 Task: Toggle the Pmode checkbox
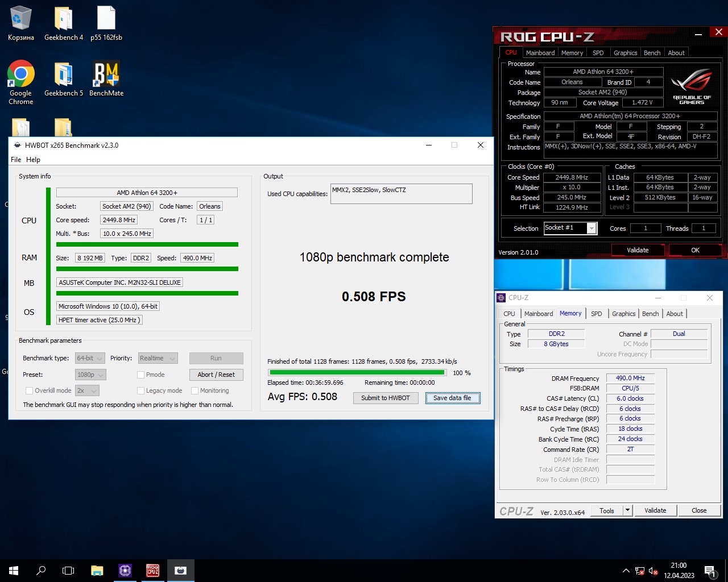140,375
